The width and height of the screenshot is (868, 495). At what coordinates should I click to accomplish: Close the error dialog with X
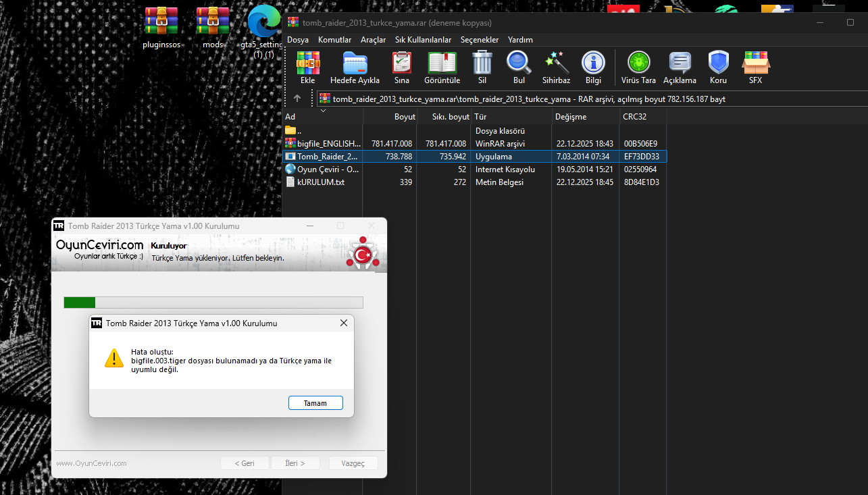coord(344,323)
